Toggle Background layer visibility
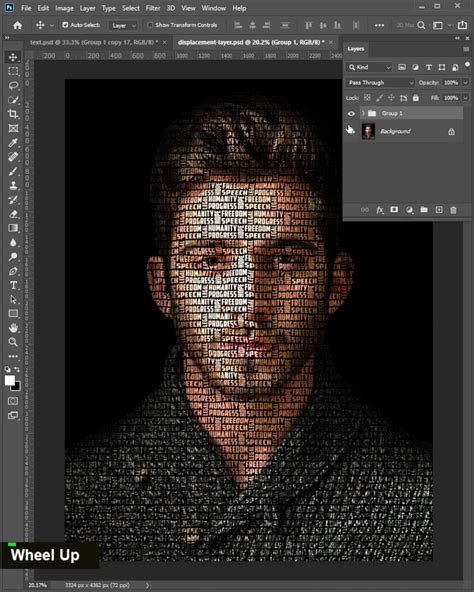Screen dimensions: 474x592 coord(350,131)
